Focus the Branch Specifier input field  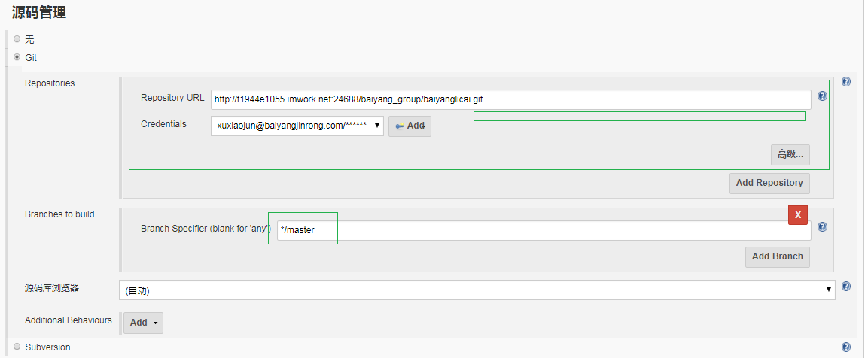[x=544, y=230]
